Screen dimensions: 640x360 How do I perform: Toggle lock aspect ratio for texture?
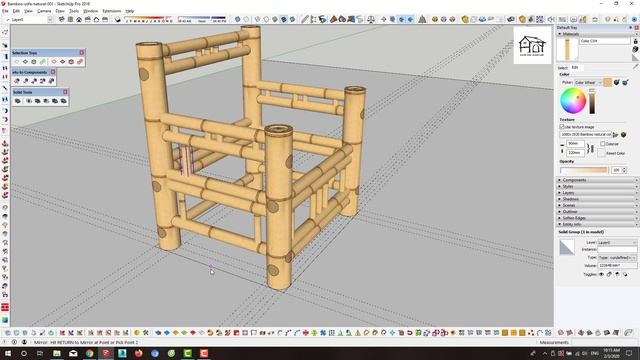click(591, 149)
